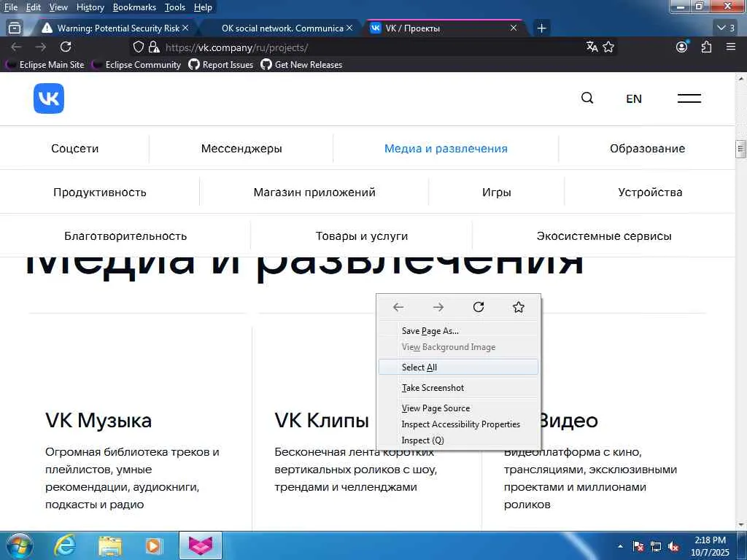747x560 pixels.
Task: Open the extensions puzzle icon
Action: (706, 47)
